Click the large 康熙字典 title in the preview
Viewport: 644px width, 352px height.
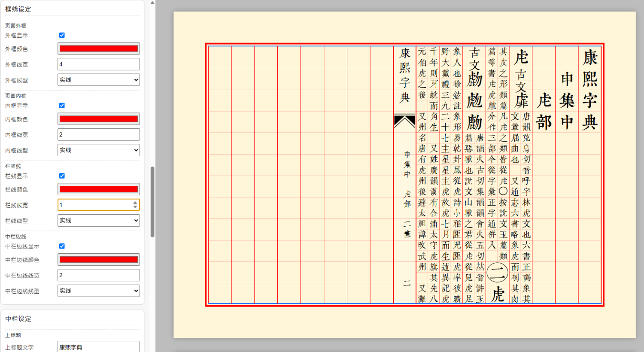590,90
